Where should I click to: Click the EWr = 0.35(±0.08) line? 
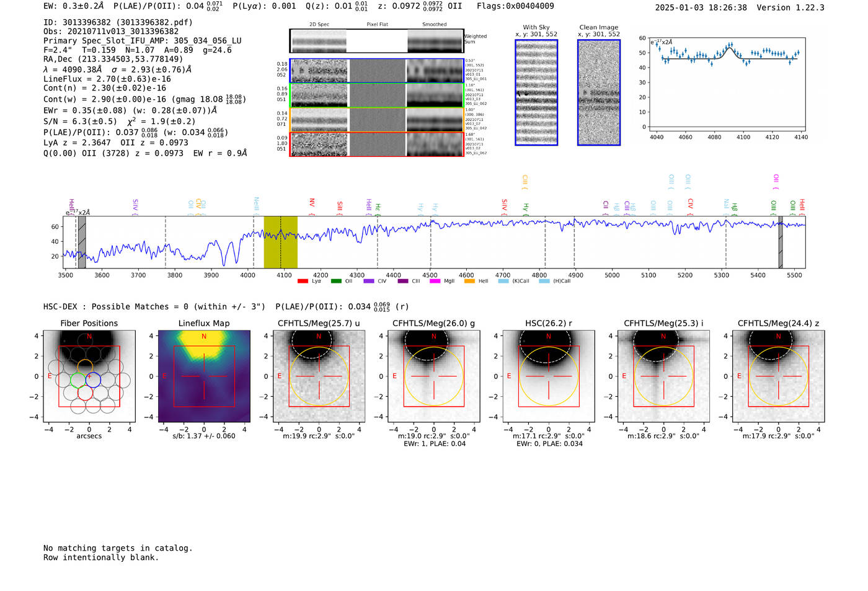coord(130,110)
